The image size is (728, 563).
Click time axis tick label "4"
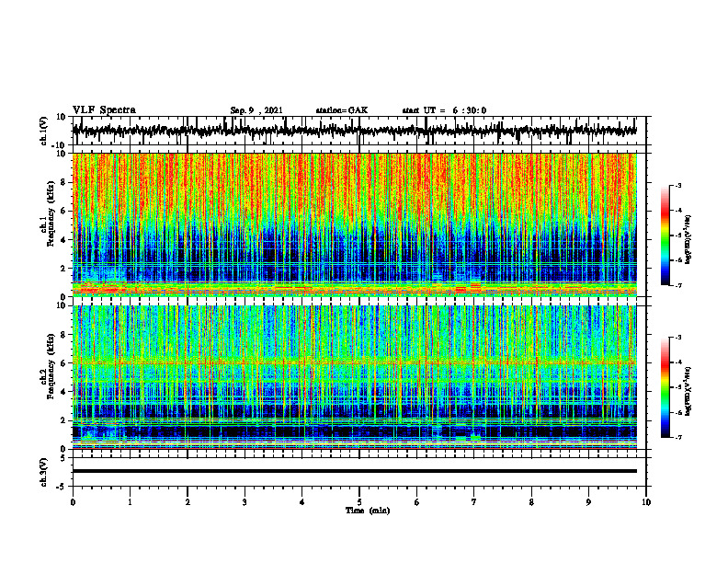(x=302, y=502)
